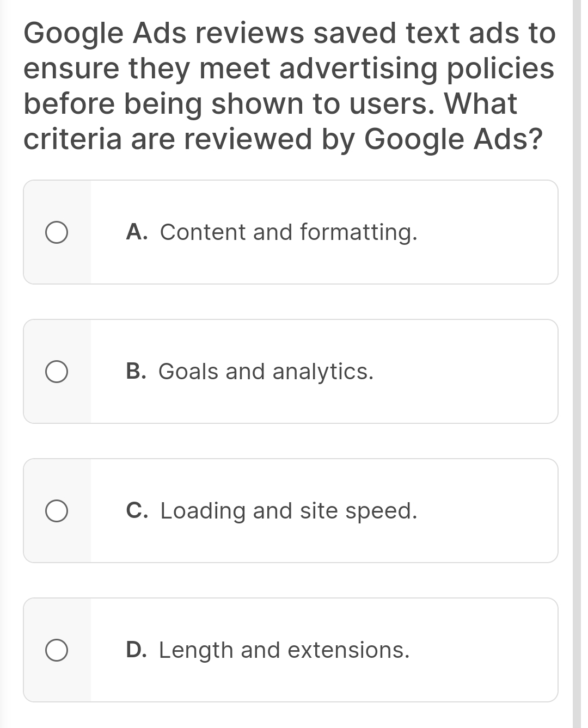This screenshot has width=588, height=728.
Task: Click the option B answer card
Action: (x=291, y=372)
